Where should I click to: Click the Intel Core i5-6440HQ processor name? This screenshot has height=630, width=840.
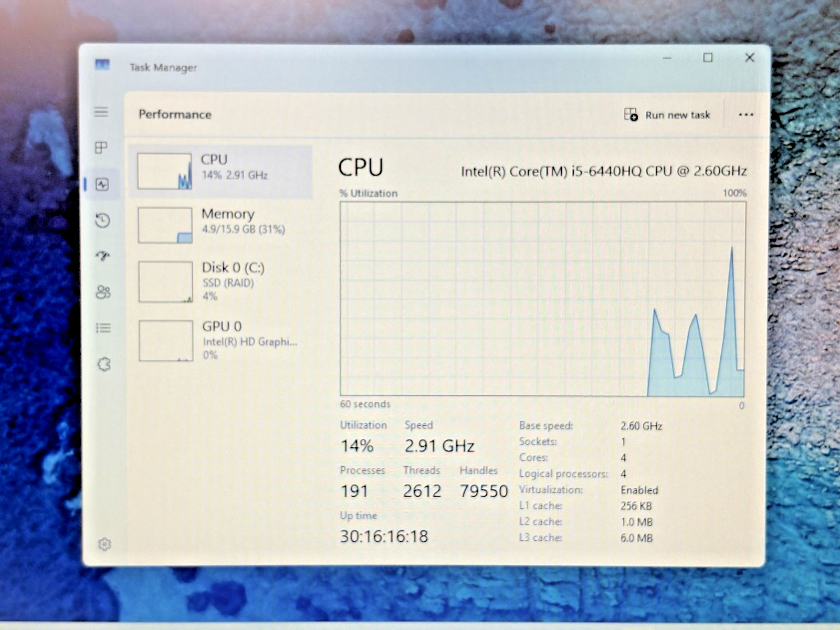click(x=604, y=171)
